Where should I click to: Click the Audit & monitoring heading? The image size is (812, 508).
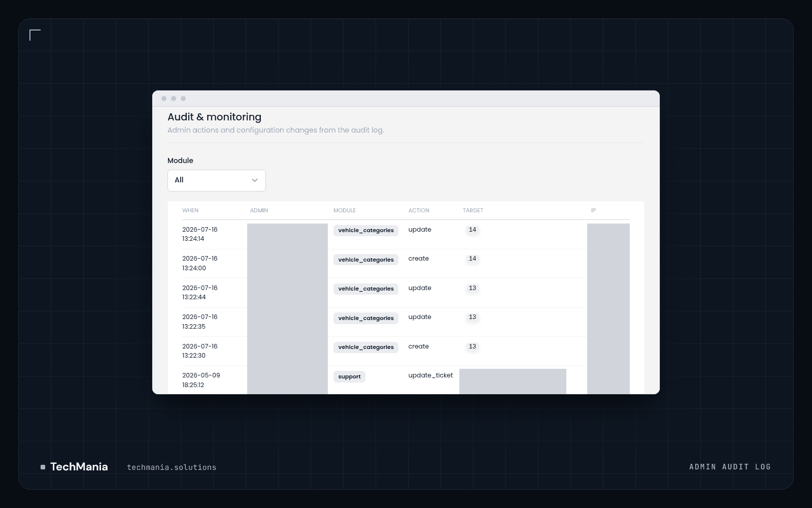(x=214, y=117)
